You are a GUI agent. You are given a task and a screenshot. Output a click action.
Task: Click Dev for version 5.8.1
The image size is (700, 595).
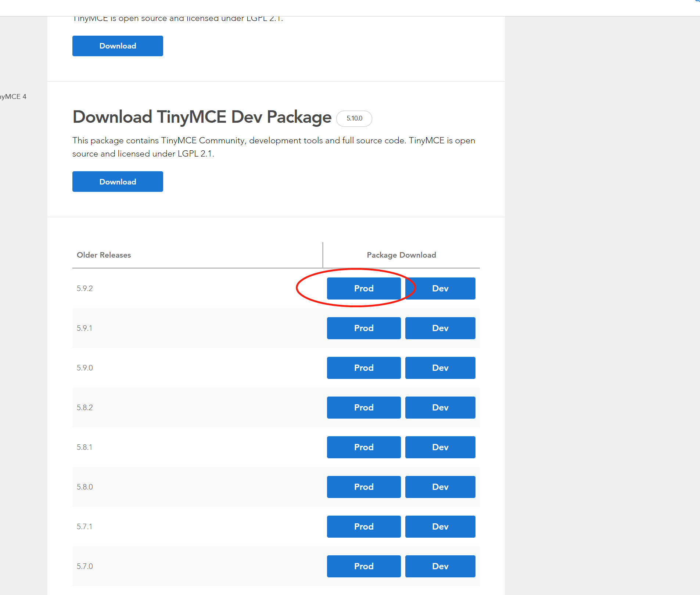pyautogui.click(x=440, y=447)
